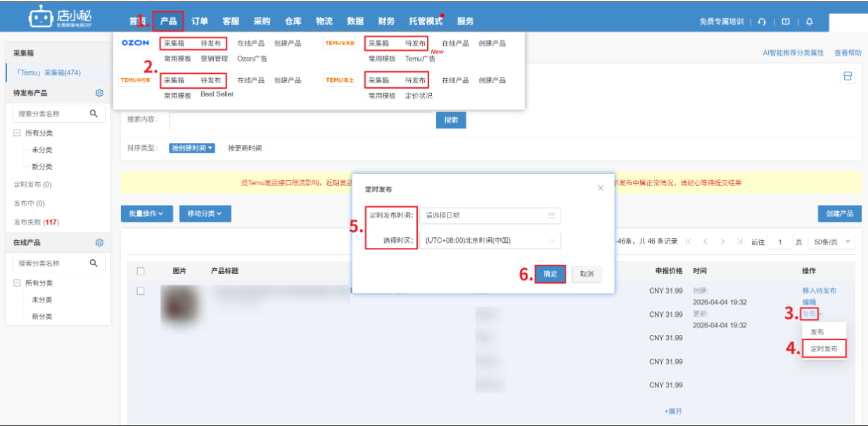Image resolution: width=868 pixels, height=426 pixels.
Task: Click magnifier in 在线产品 category search
Action: pos(94,263)
